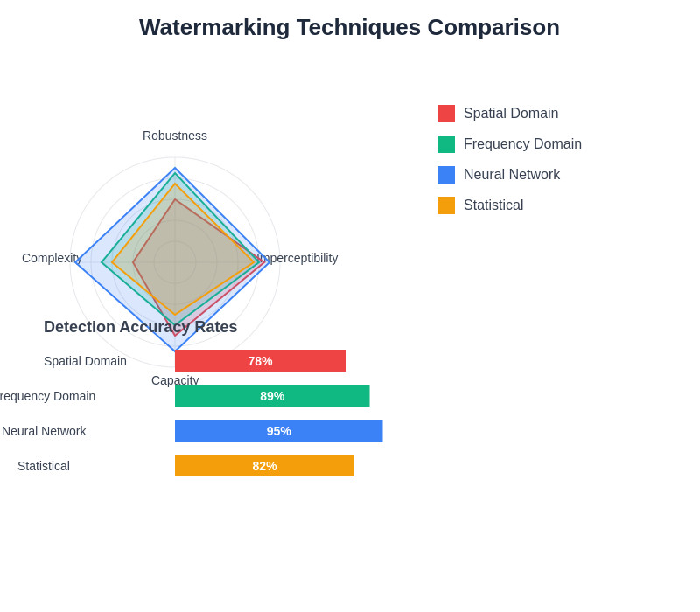The height and width of the screenshot is (612, 700).
Task: Click the red 78% accuracy bar
Action: tap(260, 361)
